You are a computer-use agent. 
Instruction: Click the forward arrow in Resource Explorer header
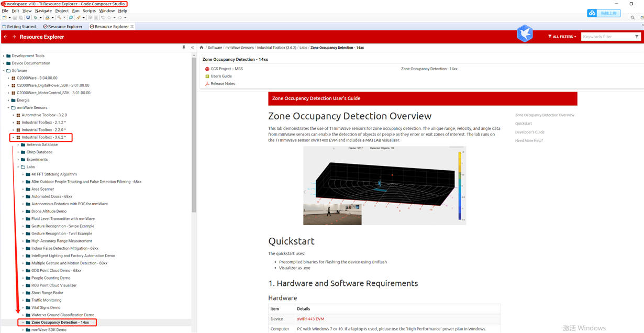click(14, 37)
